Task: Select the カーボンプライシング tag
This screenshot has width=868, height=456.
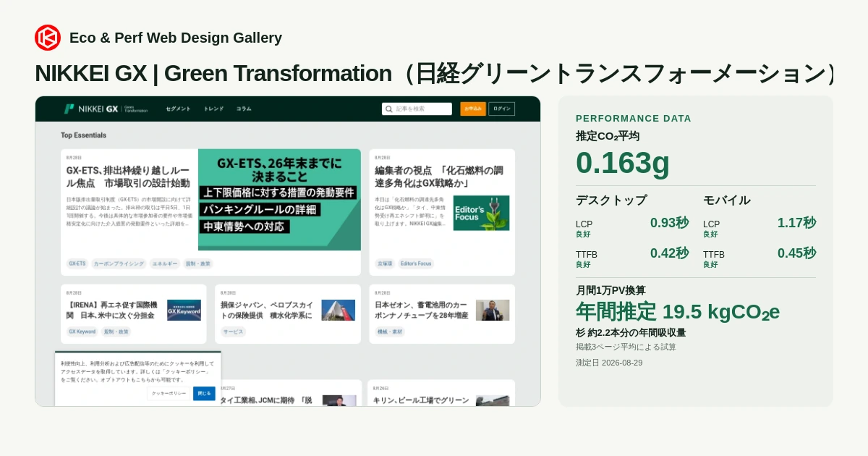Action: pos(119,263)
